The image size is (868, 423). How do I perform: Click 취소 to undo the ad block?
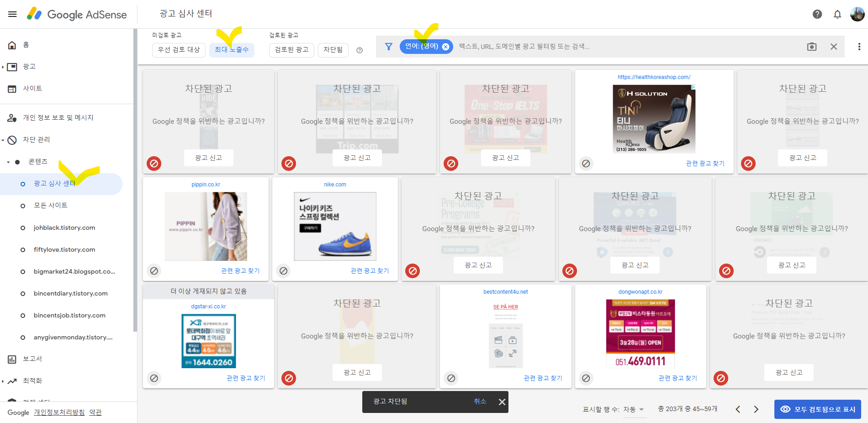(x=480, y=402)
